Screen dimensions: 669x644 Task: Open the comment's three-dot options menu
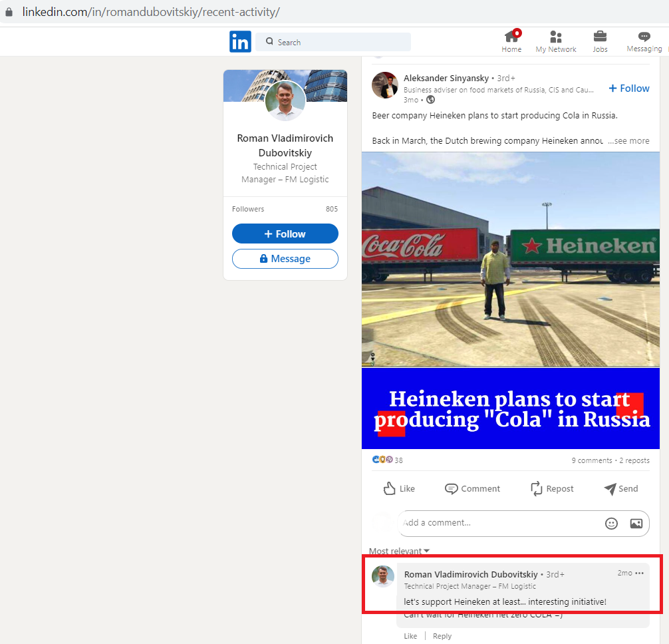coord(639,573)
